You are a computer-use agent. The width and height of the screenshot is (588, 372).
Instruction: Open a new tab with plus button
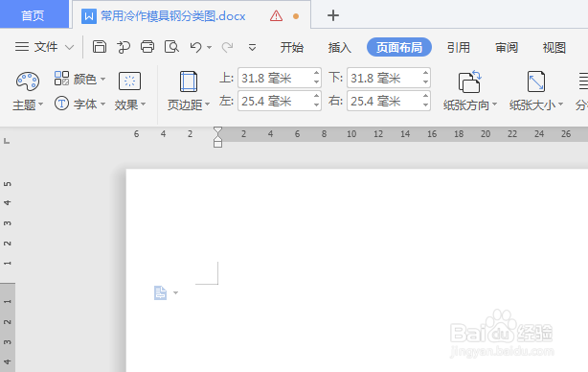333,15
